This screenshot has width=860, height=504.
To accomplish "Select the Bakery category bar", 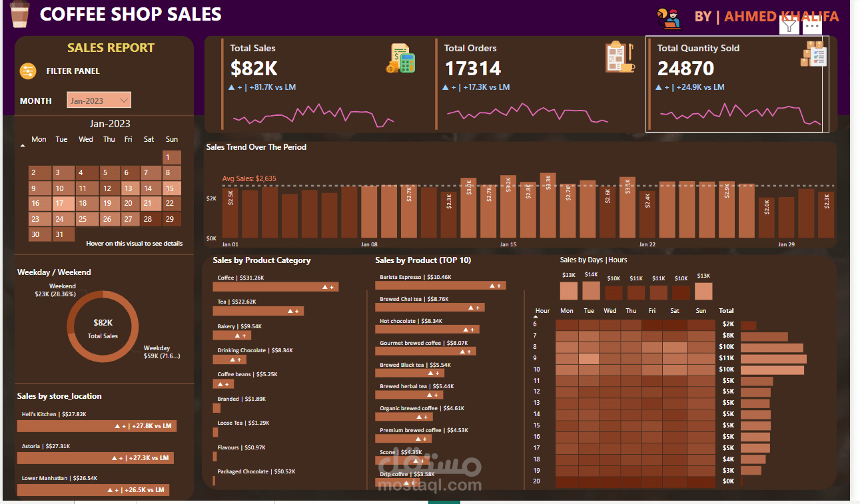I will (x=232, y=336).
